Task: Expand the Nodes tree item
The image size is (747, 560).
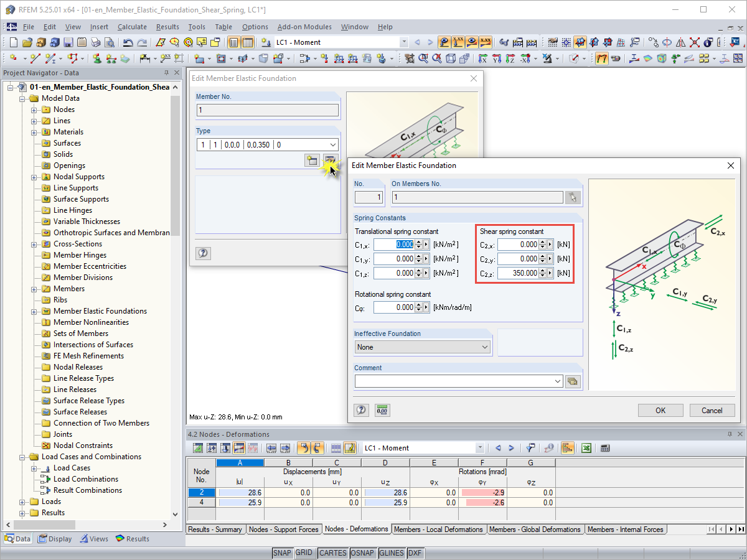Action: click(35, 110)
